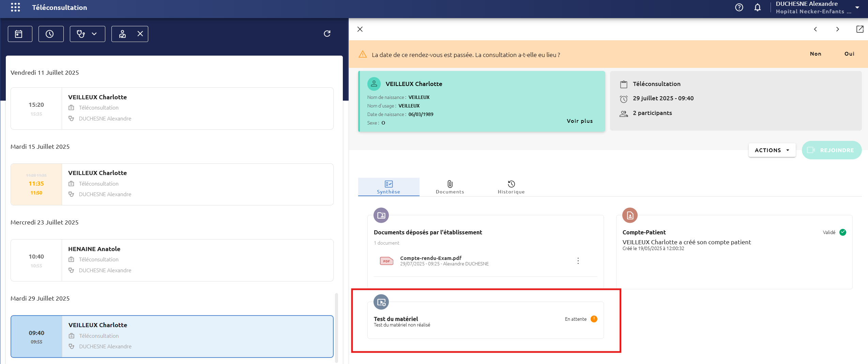Image resolution: width=868 pixels, height=364 pixels.
Task: Select the 15:20 VEILLEUX Charlotte appointment
Action: [172, 108]
